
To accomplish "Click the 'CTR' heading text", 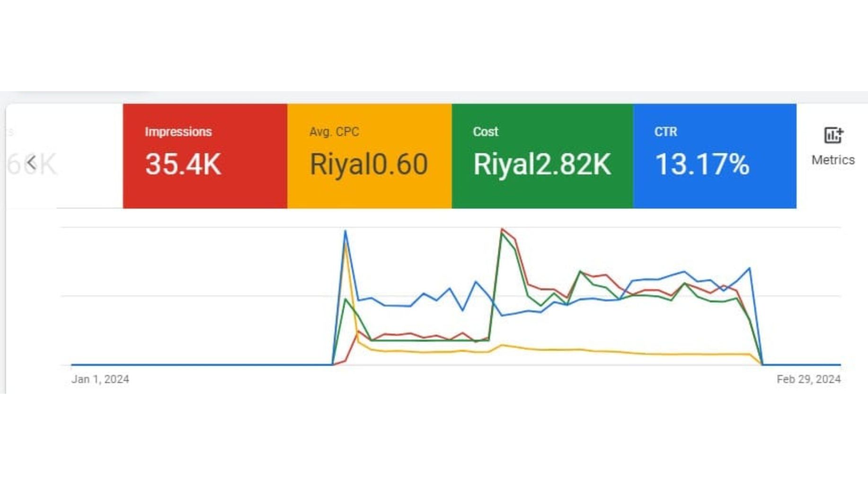I will (666, 132).
